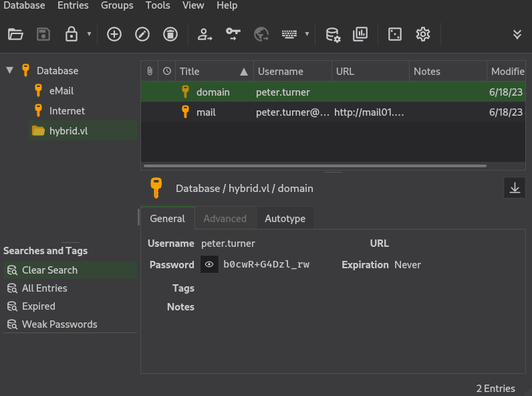Copy password to clipboard with the key icon
Image resolution: width=532 pixels, height=396 pixels.
(x=233, y=34)
